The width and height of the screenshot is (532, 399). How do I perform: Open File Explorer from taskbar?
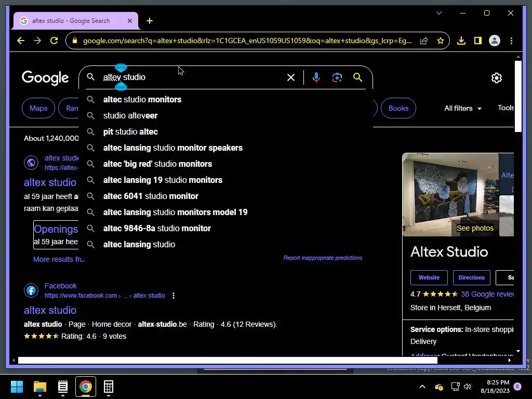pyautogui.click(x=39, y=387)
